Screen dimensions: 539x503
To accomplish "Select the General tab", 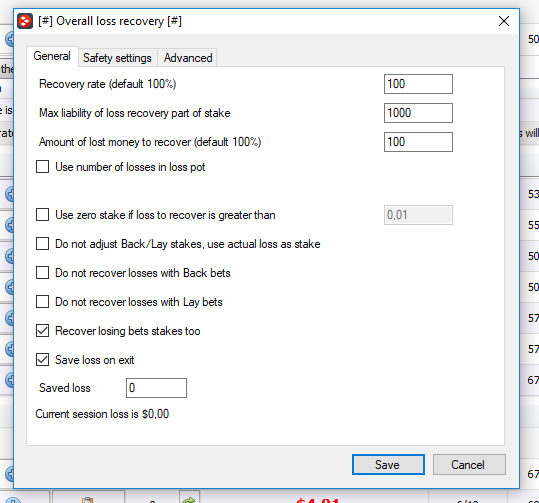I will pyautogui.click(x=52, y=56).
